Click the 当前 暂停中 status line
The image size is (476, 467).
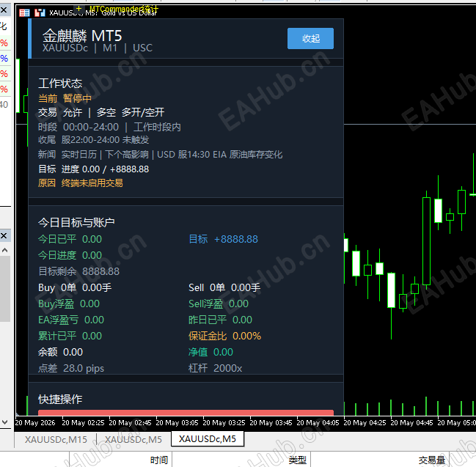pyautogui.click(x=65, y=98)
